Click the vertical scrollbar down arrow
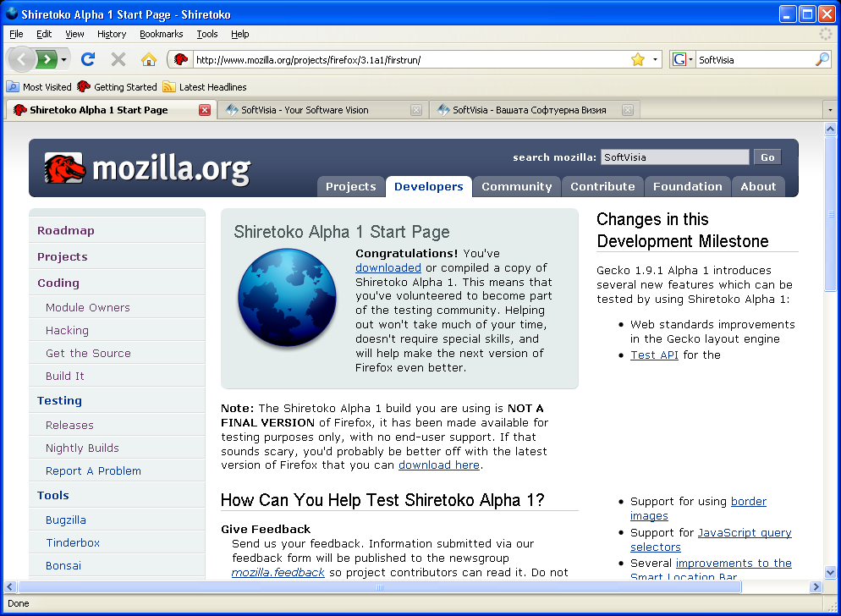 coord(830,572)
